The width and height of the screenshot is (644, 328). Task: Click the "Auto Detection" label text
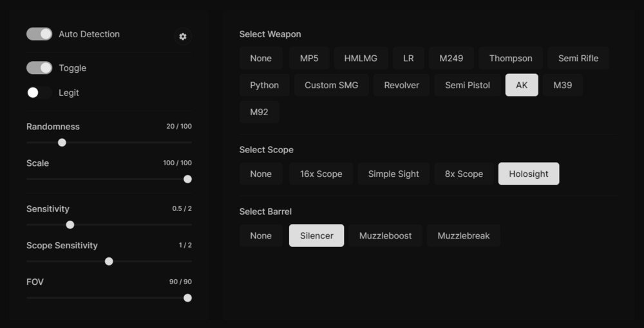pyautogui.click(x=89, y=34)
